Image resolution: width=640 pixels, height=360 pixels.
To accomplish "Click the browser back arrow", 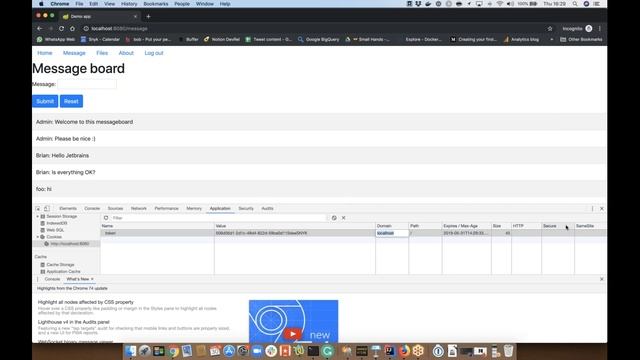I will click(x=40, y=29).
